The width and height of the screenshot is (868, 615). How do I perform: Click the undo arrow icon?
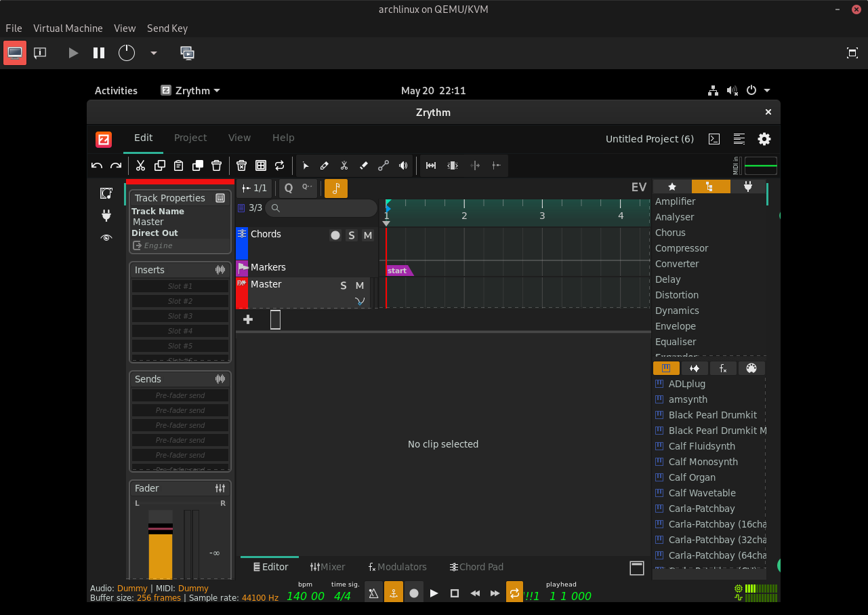pos(97,165)
